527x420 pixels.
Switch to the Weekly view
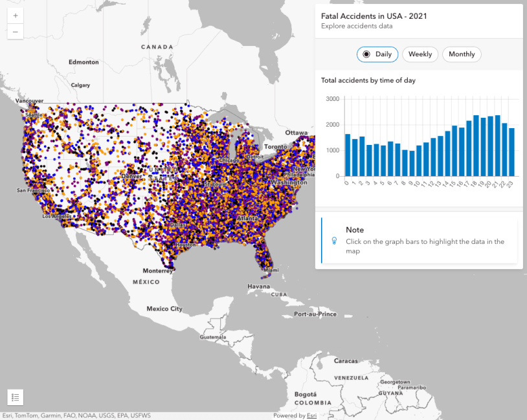[x=420, y=54]
